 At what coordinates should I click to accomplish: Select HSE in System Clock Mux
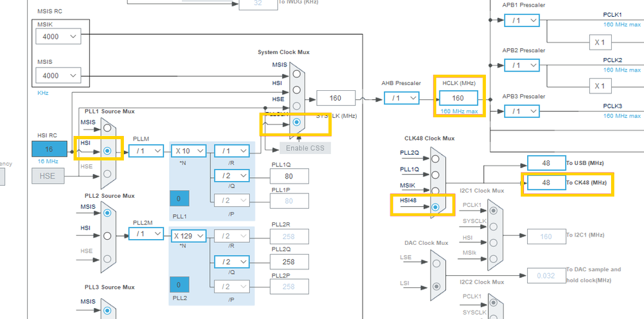point(297,106)
